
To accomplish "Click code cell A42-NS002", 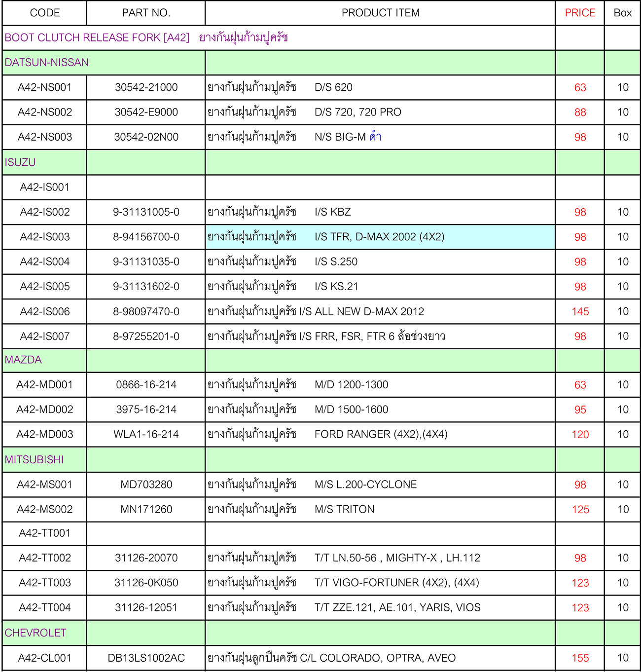I will (45, 112).
